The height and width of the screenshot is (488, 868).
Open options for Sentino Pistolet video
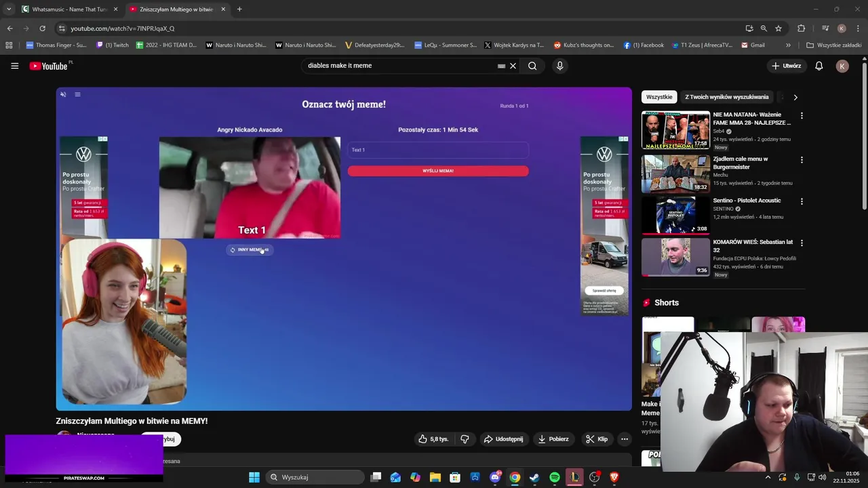click(x=802, y=201)
